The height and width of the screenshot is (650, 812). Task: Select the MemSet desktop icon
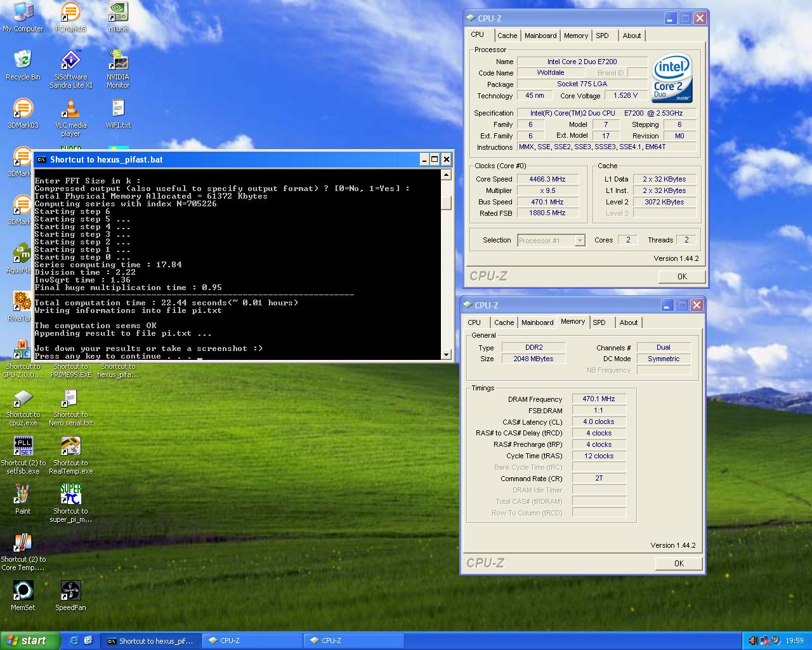click(23, 596)
